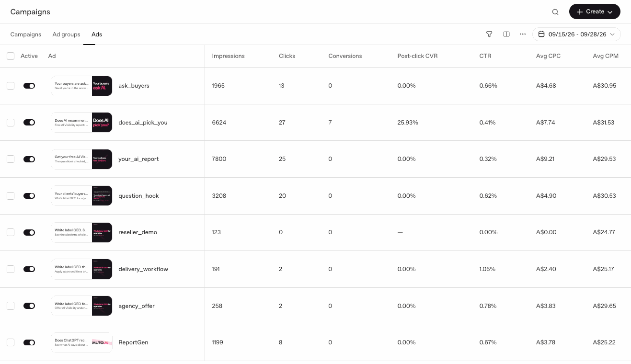Check the question_hook row checkbox

pos(11,196)
